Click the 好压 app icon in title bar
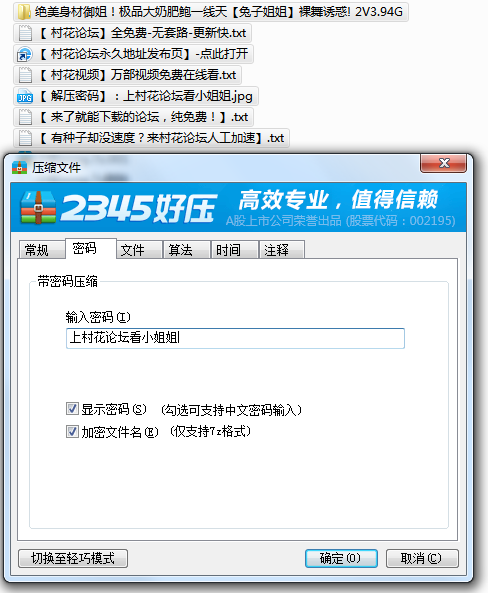 (x=19, y=167)
